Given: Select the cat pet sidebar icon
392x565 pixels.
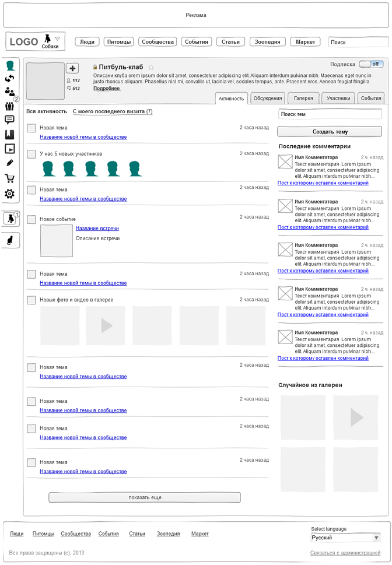Looking at the screenshot, I should point(10,240).
